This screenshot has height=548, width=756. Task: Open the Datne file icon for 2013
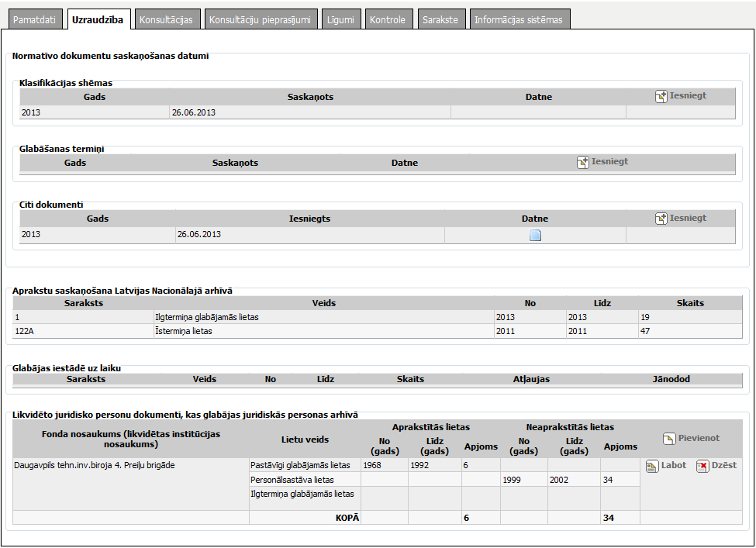[x=535, y=236]
